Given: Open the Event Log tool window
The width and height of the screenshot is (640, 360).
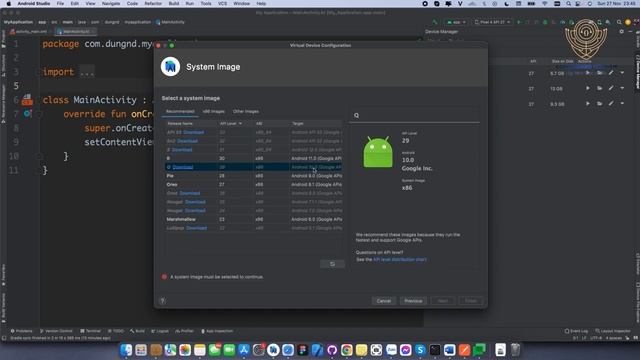Looking at the screenshot, I should coord(576,331).
